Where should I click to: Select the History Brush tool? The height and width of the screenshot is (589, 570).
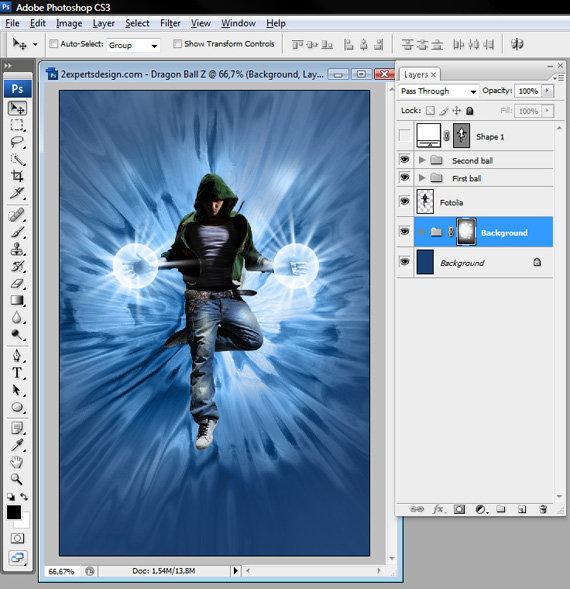(17, 266)
